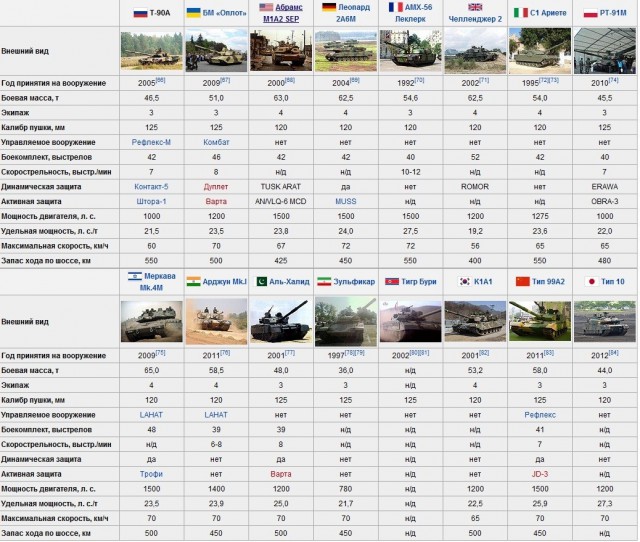640x542 pixels.
Task: Follow the Контакт-5 reactive armor link
Action: click(x=151, y=187)
